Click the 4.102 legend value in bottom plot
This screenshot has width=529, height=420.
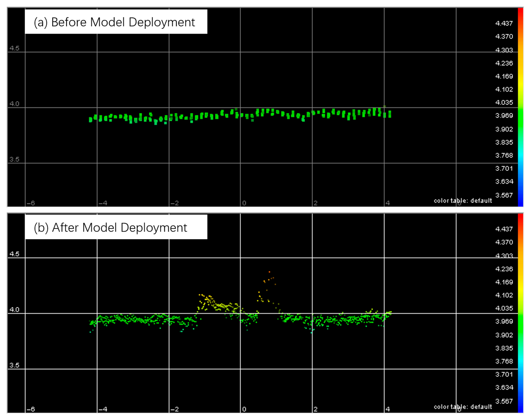click(x=504, y=295)
